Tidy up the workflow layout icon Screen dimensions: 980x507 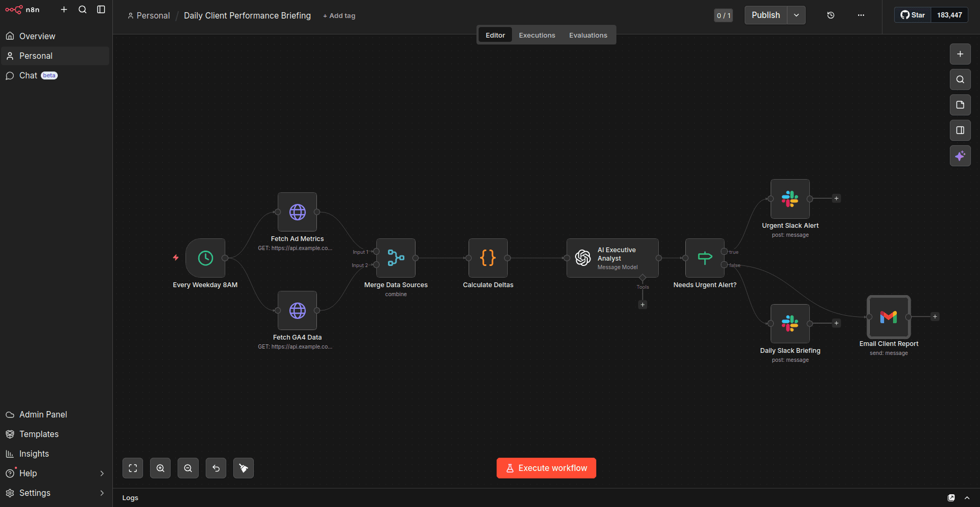243,468
